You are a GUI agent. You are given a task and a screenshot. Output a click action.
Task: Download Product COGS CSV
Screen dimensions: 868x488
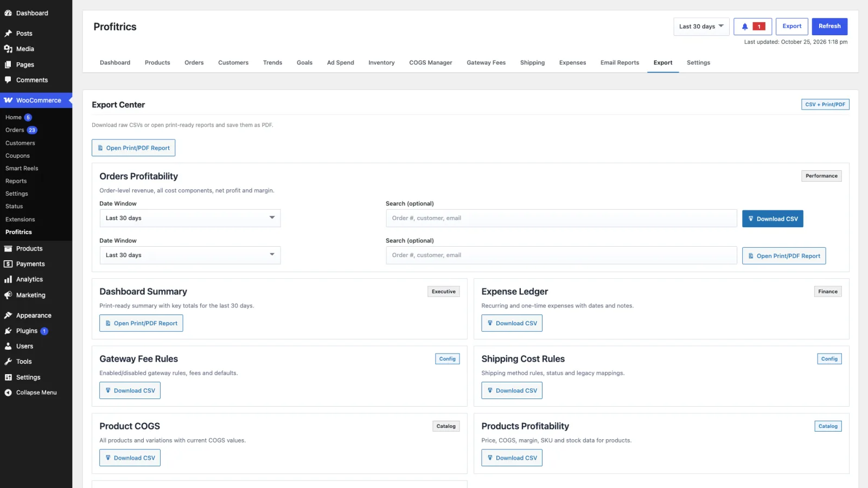point(130,458)
